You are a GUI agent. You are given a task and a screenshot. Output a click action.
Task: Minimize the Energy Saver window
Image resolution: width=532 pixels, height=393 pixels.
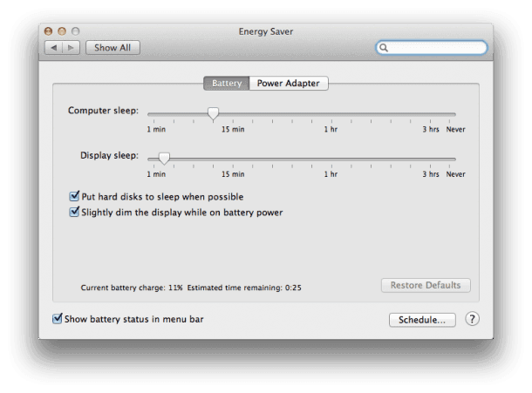pos(62,31)
